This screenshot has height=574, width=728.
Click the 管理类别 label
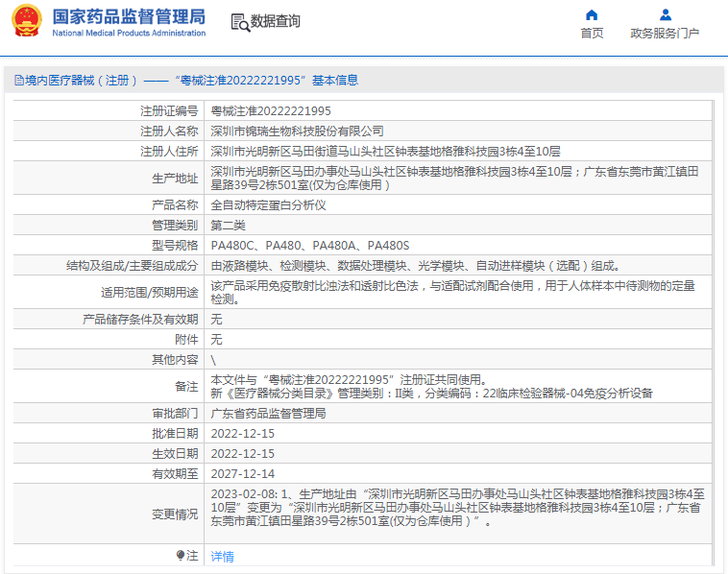coord(175,226)
